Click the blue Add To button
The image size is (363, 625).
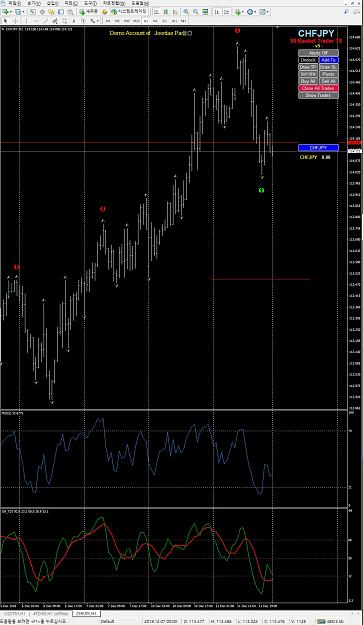(x=329, y=60)
